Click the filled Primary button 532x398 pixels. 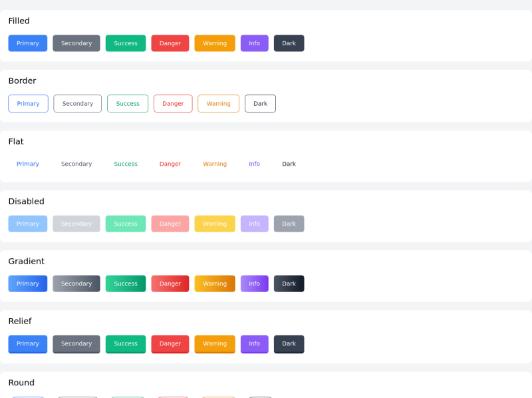tap(27, 43)
